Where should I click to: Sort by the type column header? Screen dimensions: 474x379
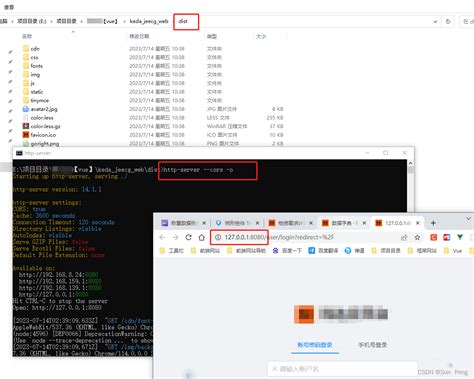tap(212, 36)
